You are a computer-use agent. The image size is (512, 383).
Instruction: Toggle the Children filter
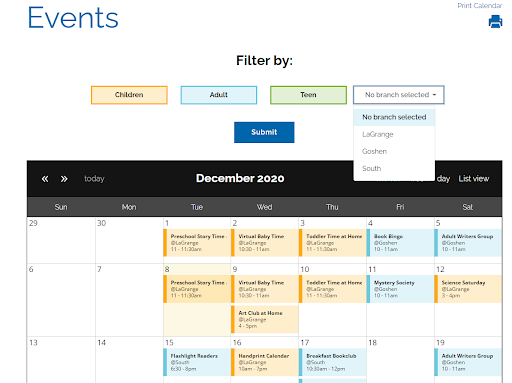pos(129,95)
